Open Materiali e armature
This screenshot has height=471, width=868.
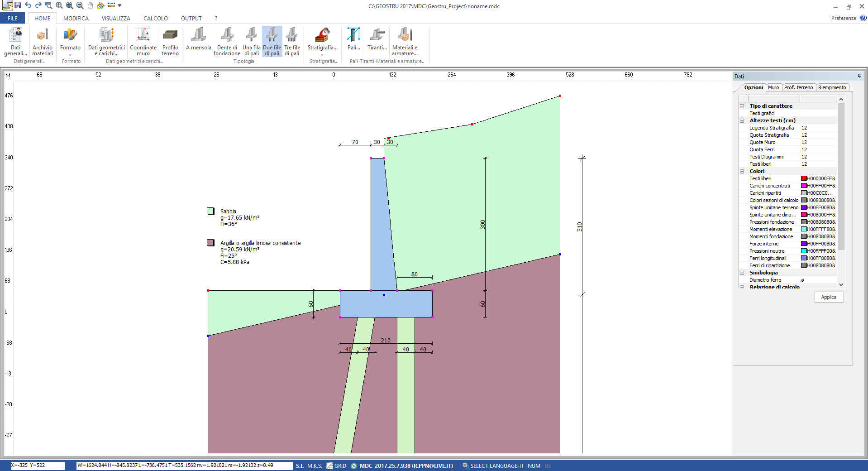tap(405, 41)
